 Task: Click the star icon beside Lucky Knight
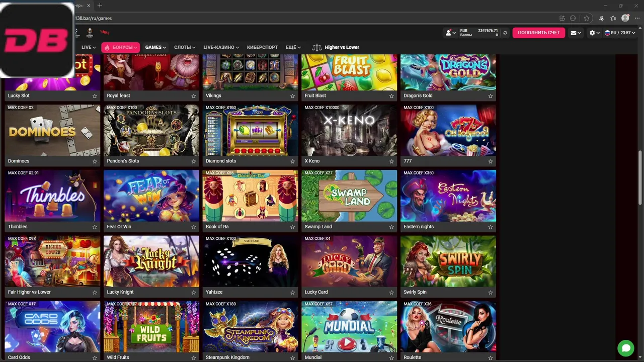pyautogui.click(x=194, y=292)
